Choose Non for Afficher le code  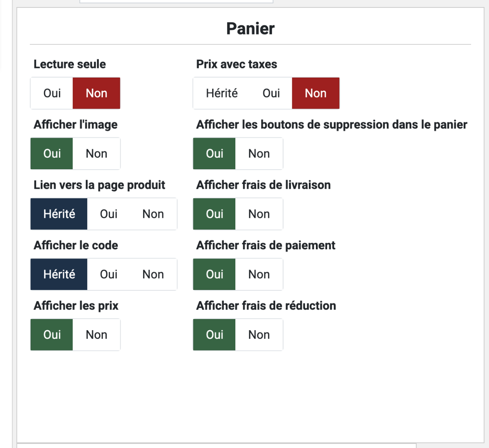(x=153, y=275)
